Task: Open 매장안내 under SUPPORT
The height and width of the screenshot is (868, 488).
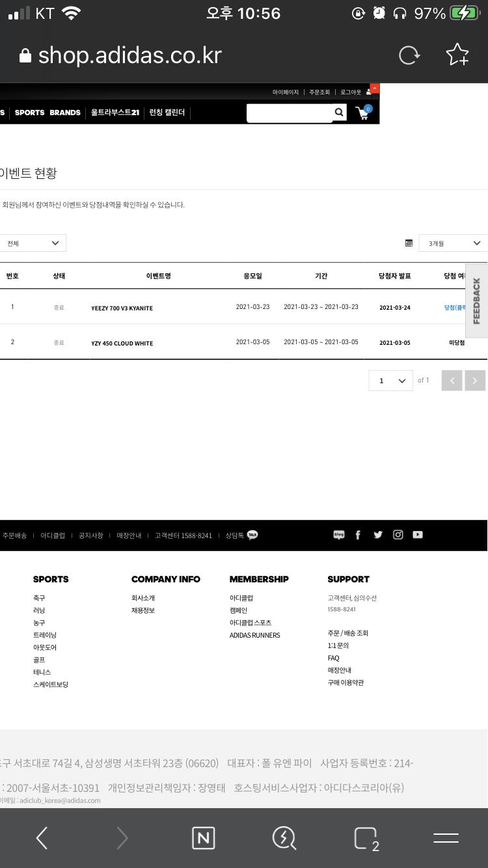Action: 340,670
